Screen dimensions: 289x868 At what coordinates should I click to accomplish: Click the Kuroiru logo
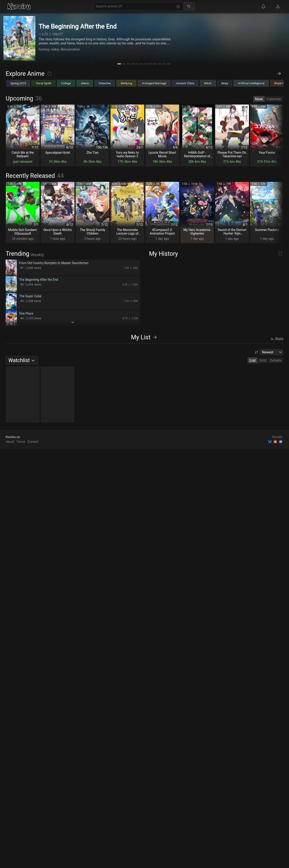pos(19,6)
